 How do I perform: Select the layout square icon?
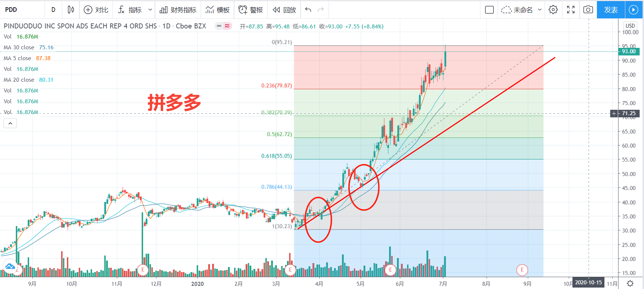489,10
